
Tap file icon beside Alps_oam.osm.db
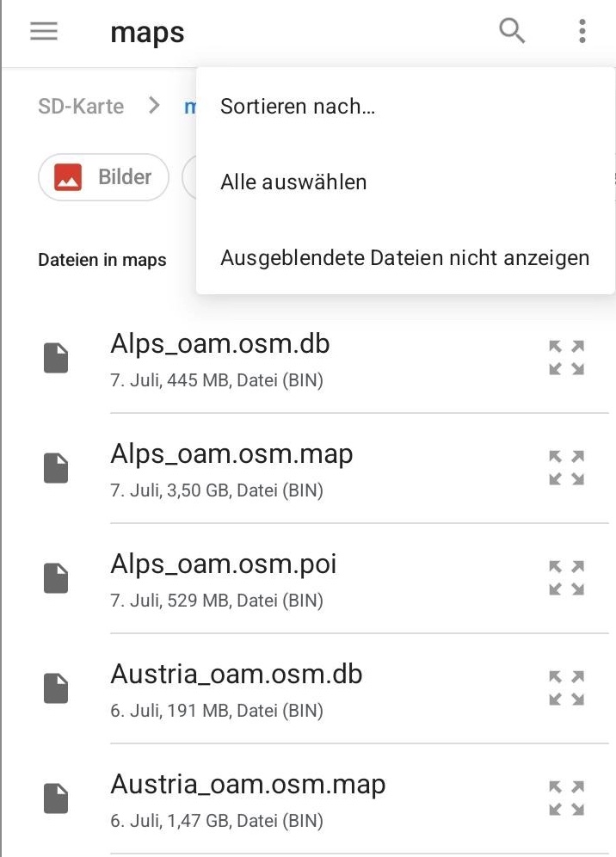point(56,358)
